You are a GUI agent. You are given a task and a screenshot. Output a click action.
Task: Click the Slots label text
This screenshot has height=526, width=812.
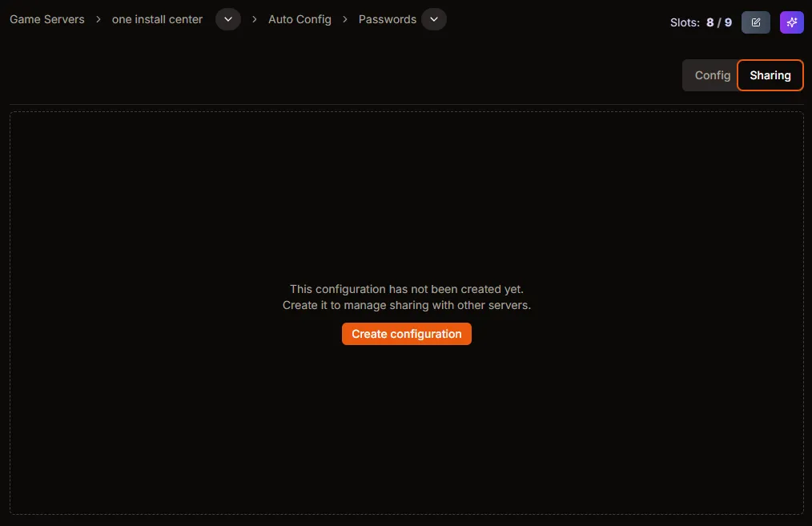coord(685,22)
